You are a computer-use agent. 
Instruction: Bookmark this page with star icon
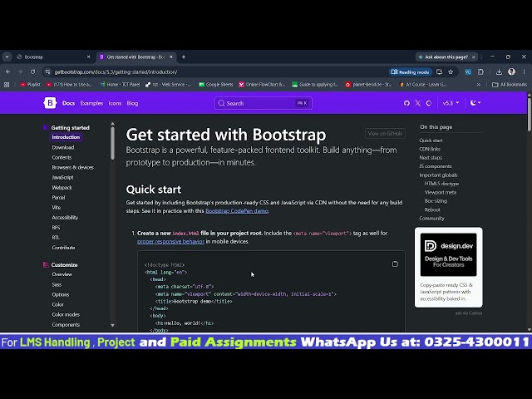(451, 72)
